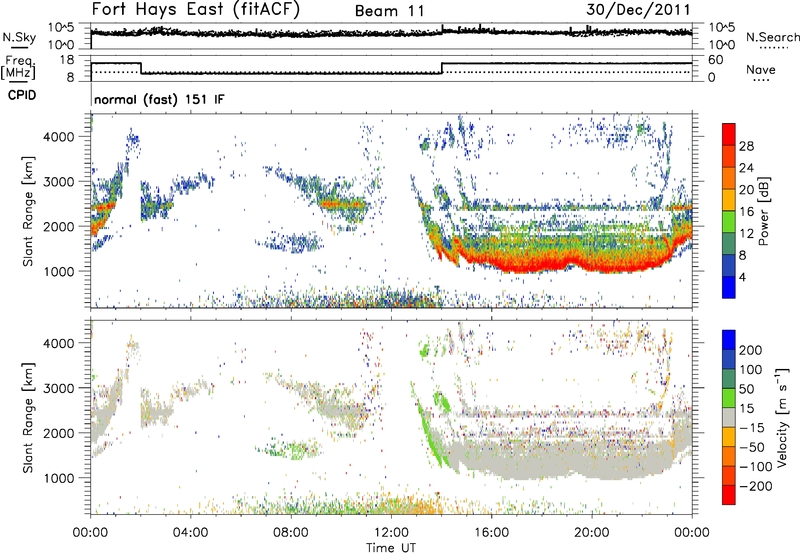Click the title 'Fort Hays East (fitACF)'
The width and height of the screenshot is (800, 554).
click(x=195, y=10)
